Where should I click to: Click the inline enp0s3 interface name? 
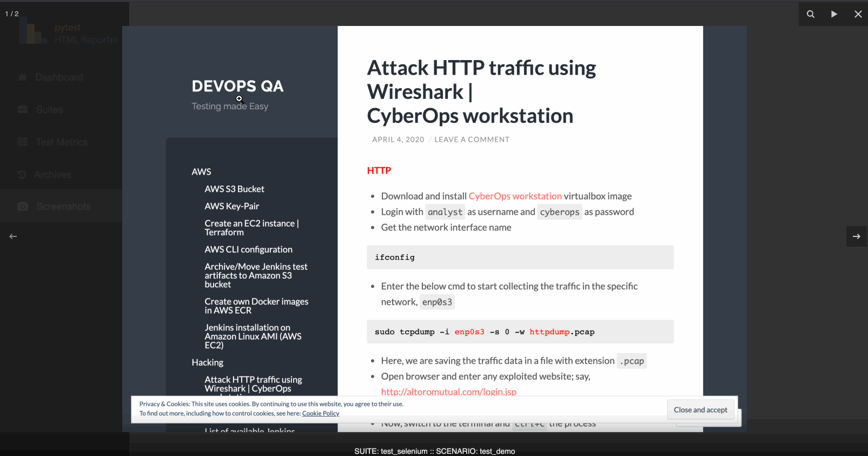tap(437, 302)
